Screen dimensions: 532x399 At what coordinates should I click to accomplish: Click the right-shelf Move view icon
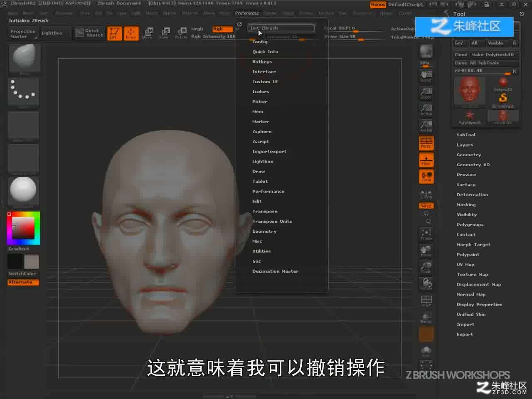click(426, 251)
